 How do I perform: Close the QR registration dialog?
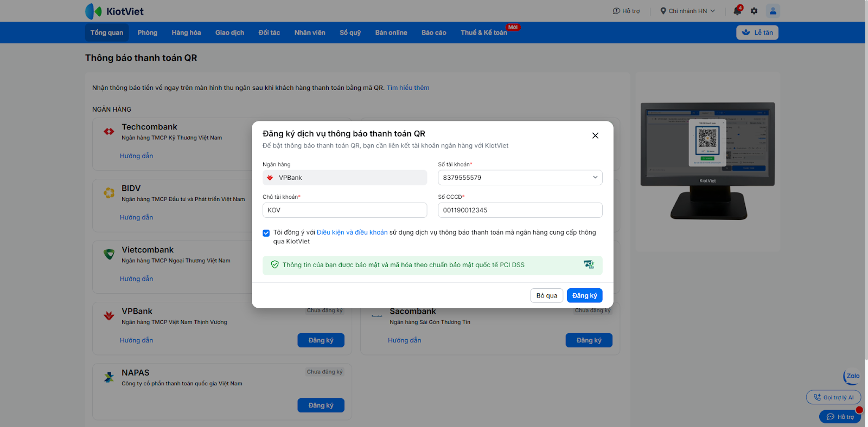point(595,135)
